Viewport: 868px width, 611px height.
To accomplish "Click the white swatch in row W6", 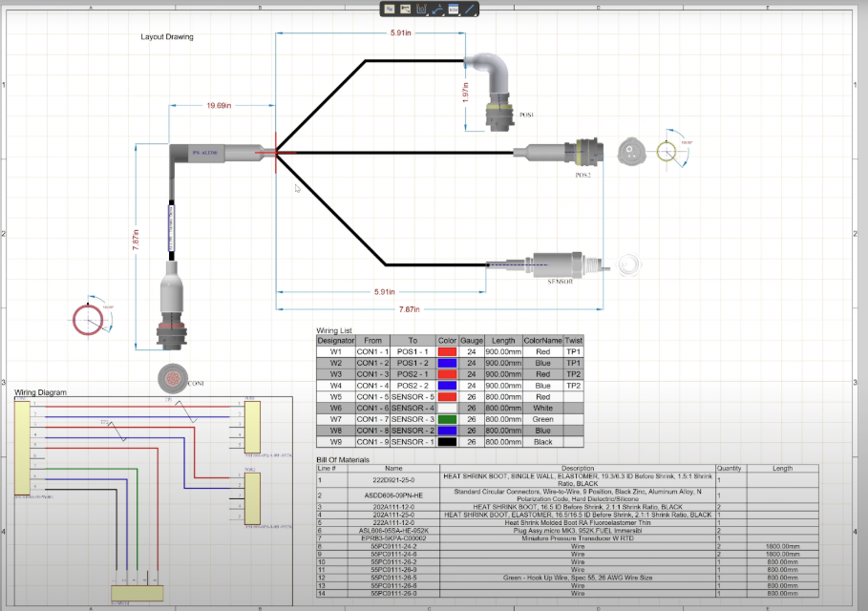I will [447, 408].
